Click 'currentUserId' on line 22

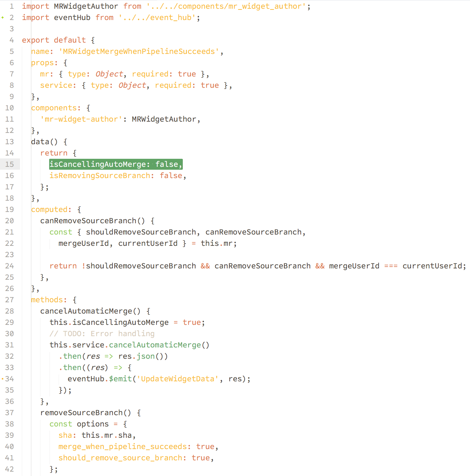[x=148, y=243]
